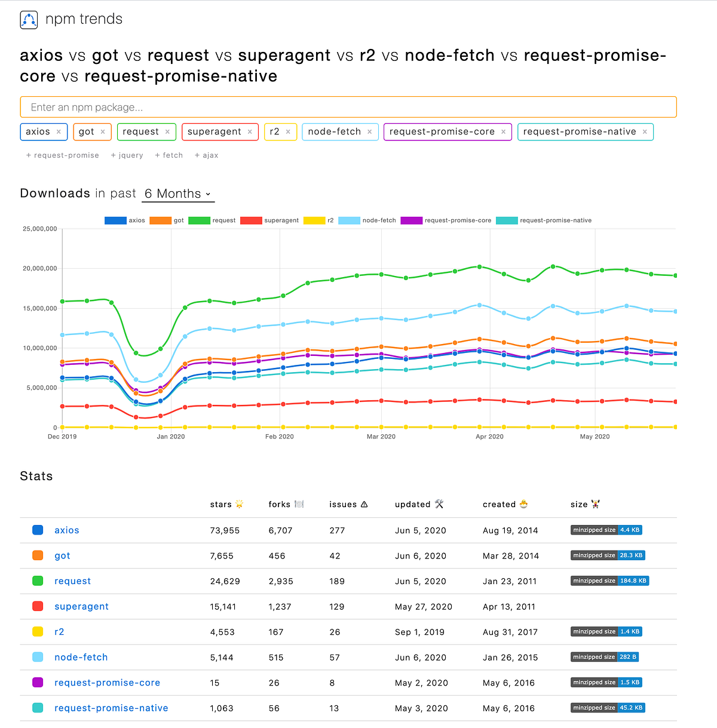Toggle the request series in the chart legend

coord(213,220)
